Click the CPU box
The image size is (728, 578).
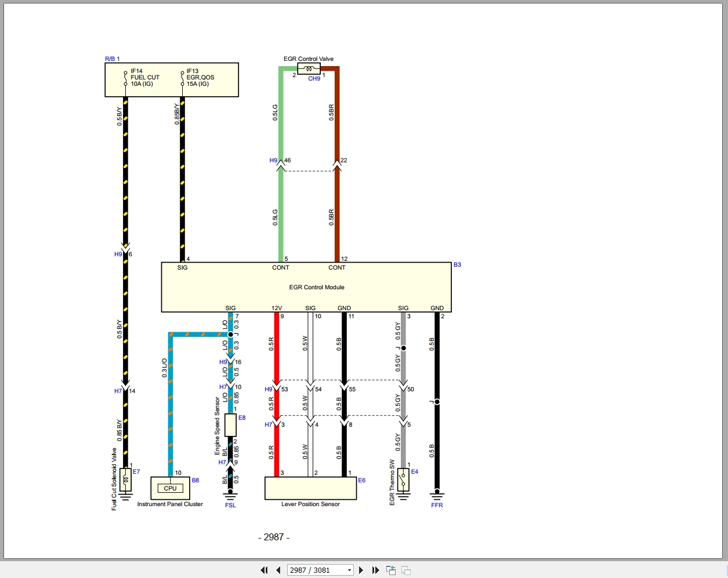pyautogui.click(x=170, y=488)
